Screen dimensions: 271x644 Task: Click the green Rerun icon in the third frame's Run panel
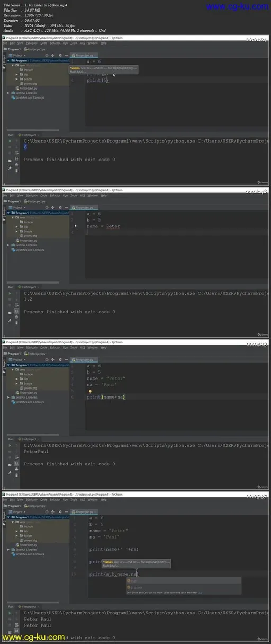click(x=10, y=446)
